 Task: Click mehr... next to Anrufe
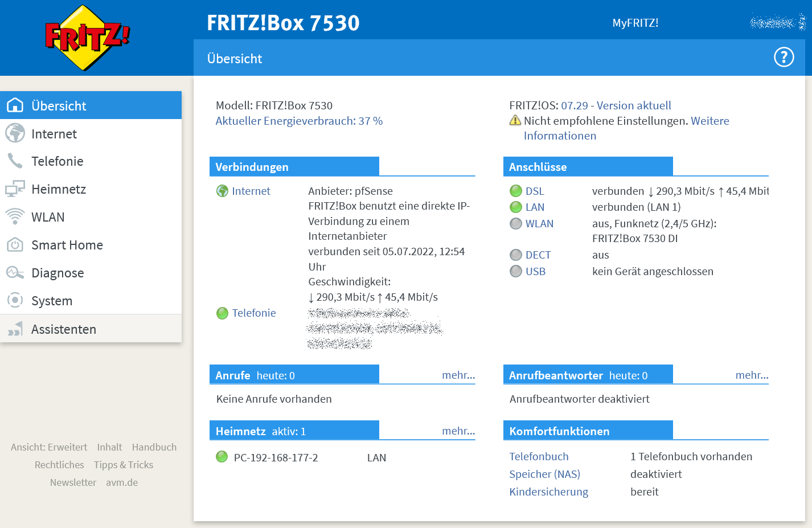[458, 375]
